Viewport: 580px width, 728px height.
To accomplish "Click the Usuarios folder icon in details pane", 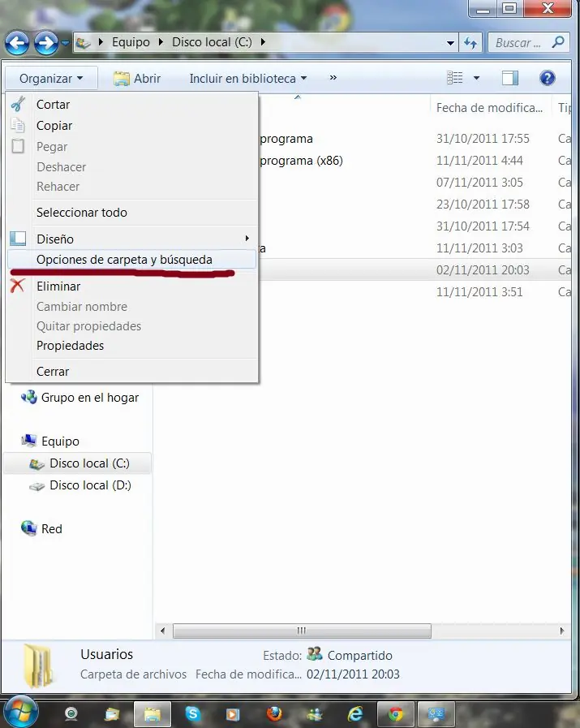I will point(38,666).
